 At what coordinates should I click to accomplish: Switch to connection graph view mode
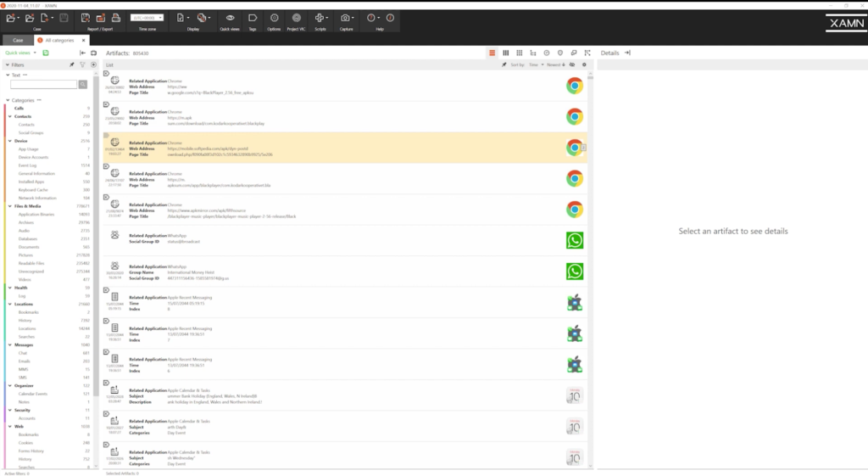click(x=588, y=53)
